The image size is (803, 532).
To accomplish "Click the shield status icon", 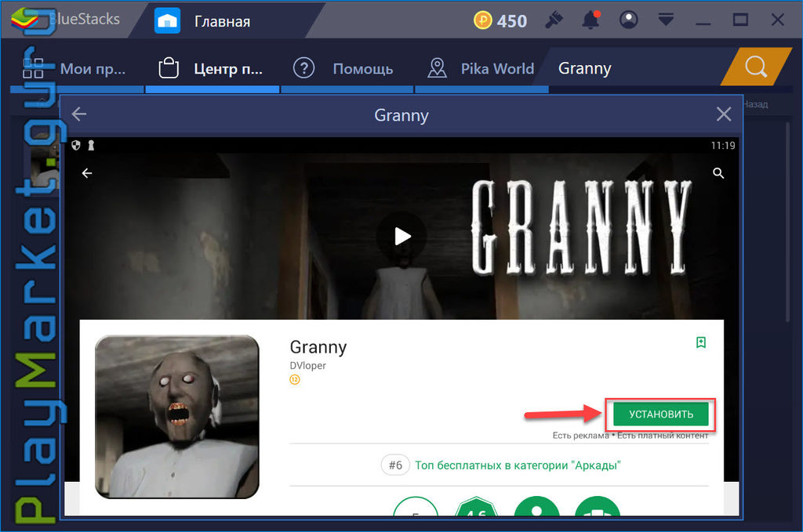I will [x=76, y=146].
